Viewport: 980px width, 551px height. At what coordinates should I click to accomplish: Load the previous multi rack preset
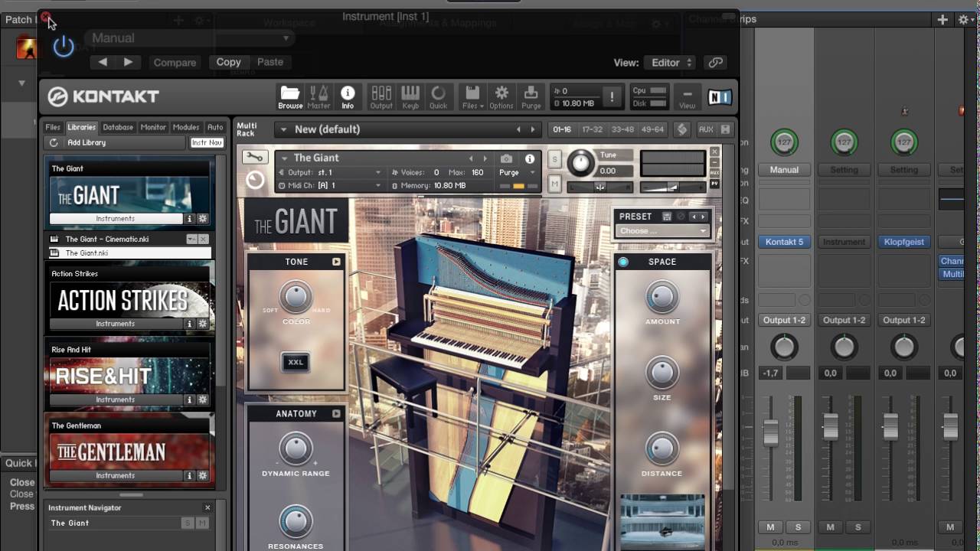[x=518, y=129]
